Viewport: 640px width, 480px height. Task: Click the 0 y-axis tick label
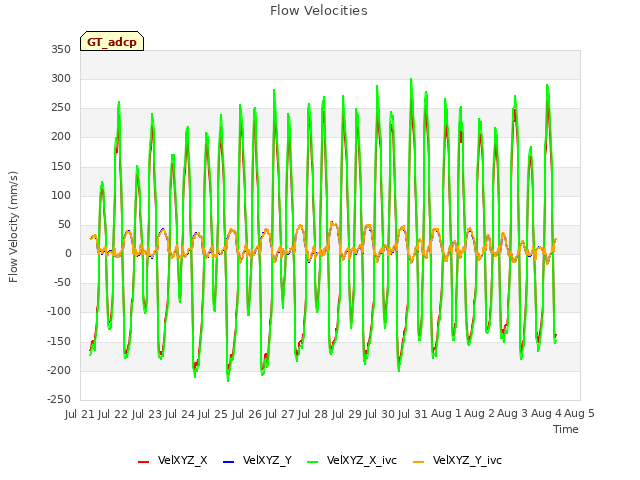(x=68, y=254)
